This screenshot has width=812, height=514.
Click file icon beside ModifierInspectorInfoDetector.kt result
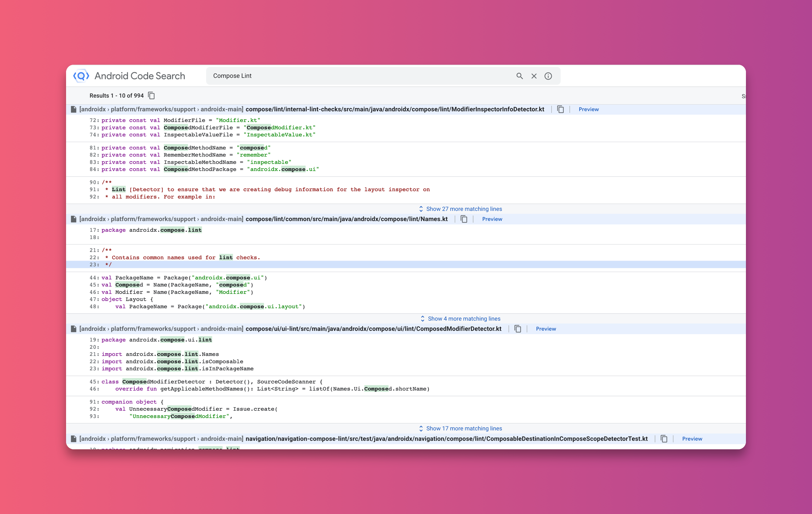(x=74, y=109)
